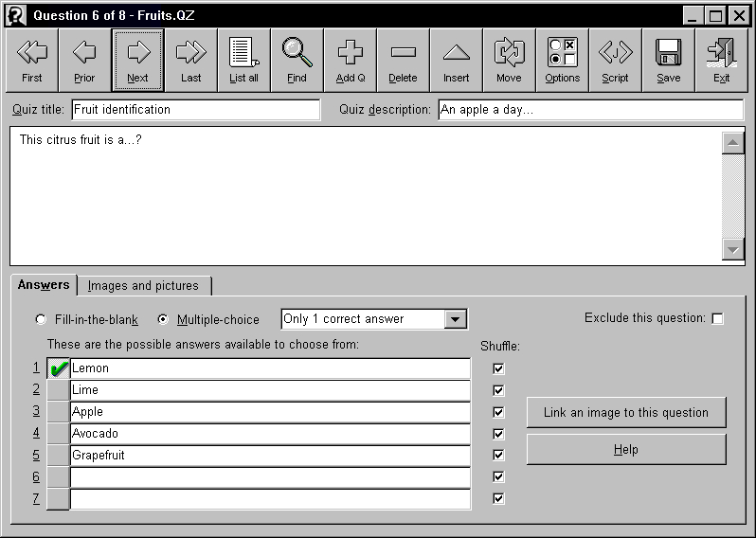Maximize the quiz editor window
The height and width of the screenshot is (538, 756).
pyautogui.click(x=716, y=15)
